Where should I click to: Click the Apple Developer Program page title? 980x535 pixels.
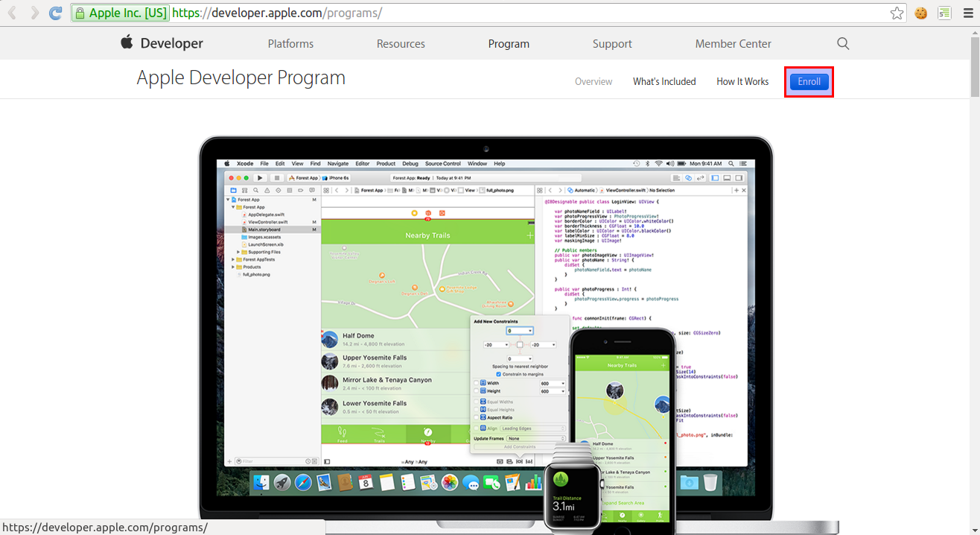pos(241,78)
